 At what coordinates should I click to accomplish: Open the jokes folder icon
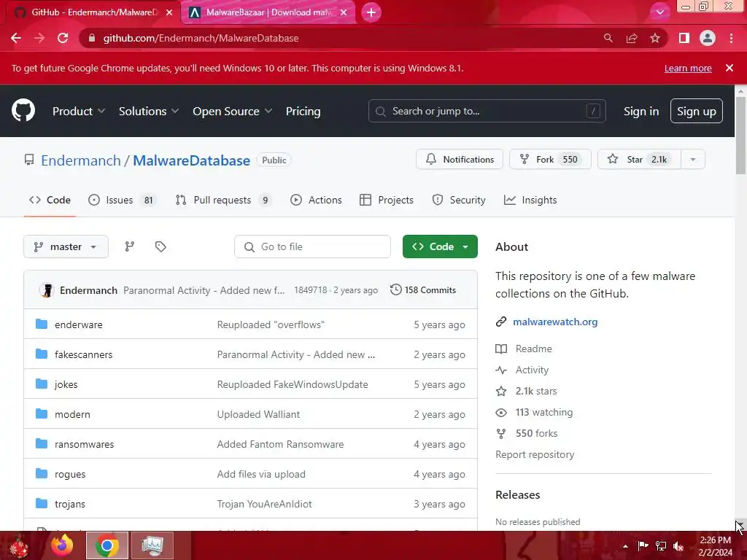click(x=42, y=384)
